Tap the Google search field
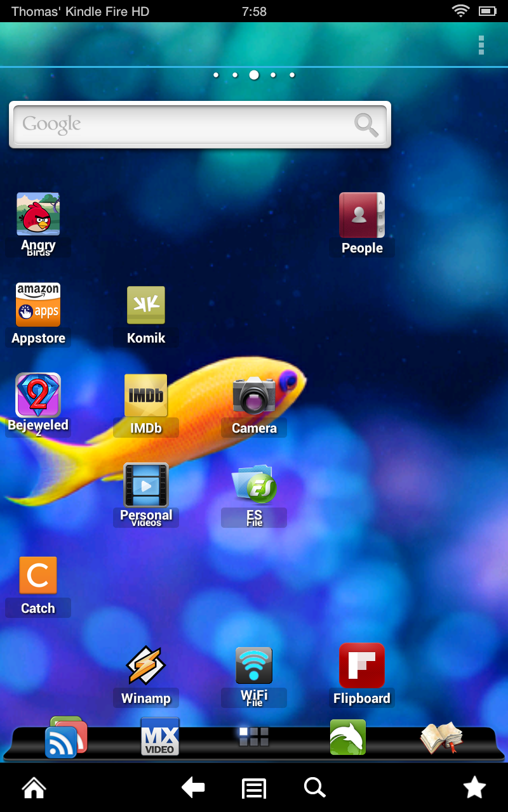 click(200, 124)
